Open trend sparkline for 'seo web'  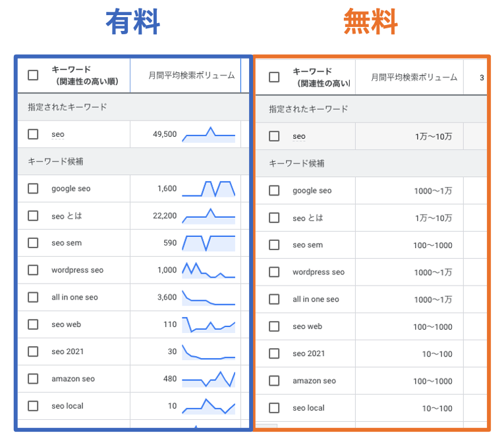[x=209, y=324]
